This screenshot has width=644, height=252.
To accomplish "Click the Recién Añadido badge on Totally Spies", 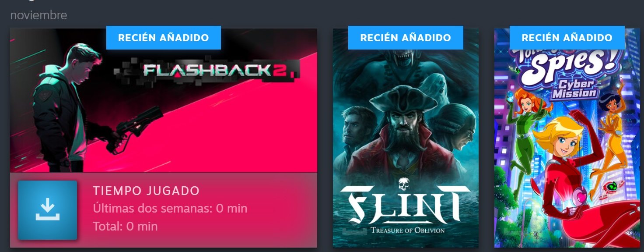I will tap(567, 38).
